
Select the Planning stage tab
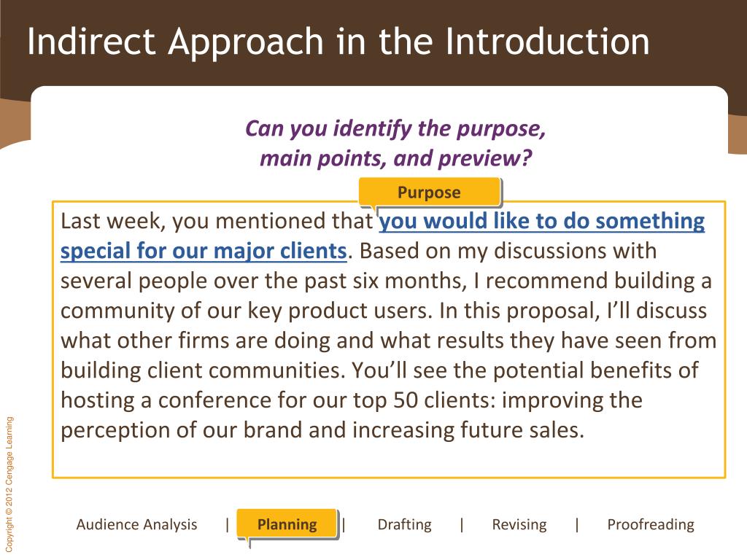[x=287, y=525]
